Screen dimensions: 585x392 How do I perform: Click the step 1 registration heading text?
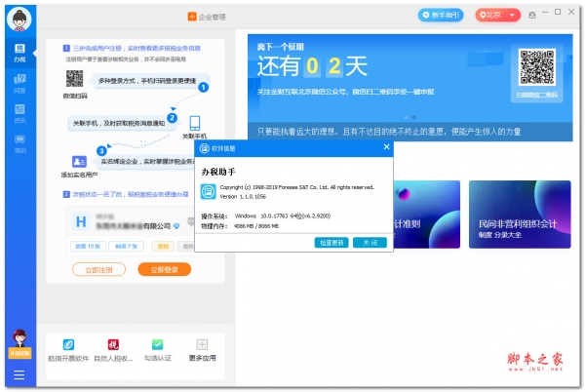[x=136, y=48]
